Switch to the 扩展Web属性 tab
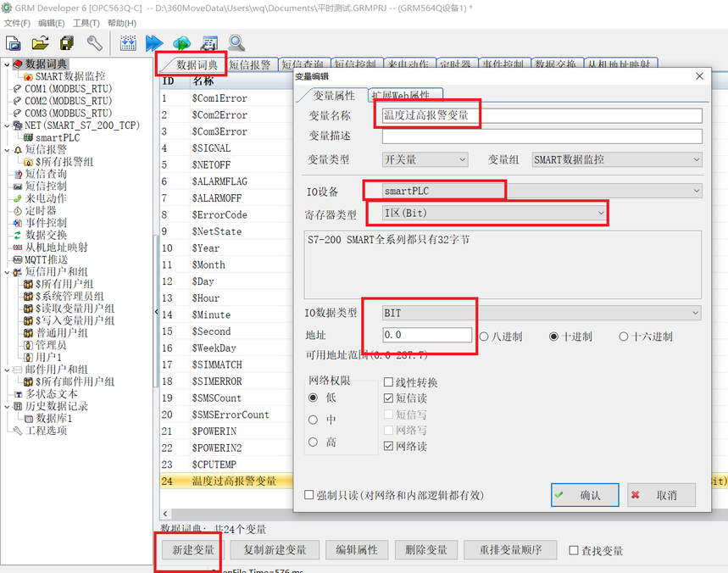This screenshot has height=573, width=728. (404, 96)
